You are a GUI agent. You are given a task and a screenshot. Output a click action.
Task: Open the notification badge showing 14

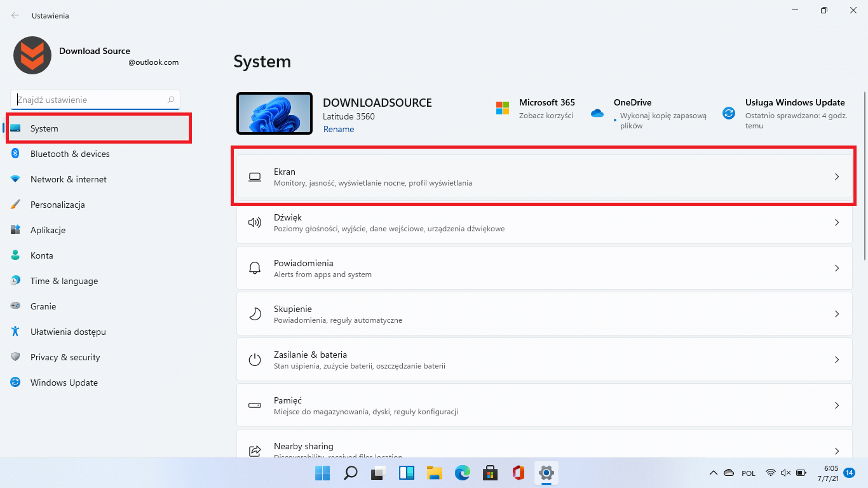tap(850, 473)
